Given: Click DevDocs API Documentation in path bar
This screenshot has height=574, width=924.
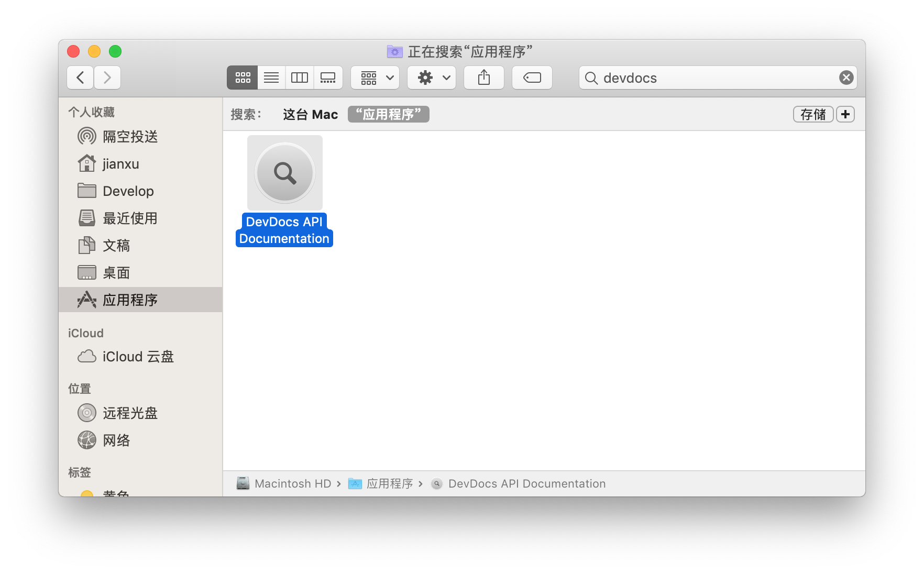Looking at the screenshot, I should (x=518, y=483).
